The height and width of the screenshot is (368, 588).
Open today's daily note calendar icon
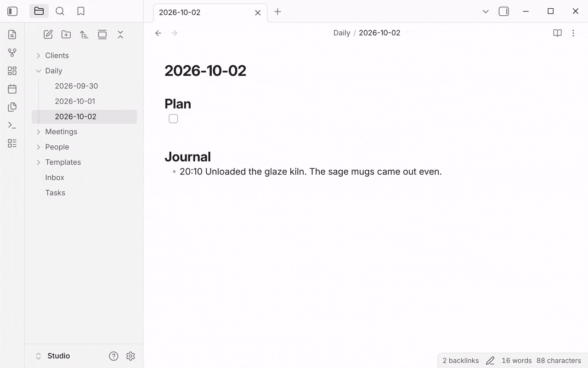pos(12,89)
